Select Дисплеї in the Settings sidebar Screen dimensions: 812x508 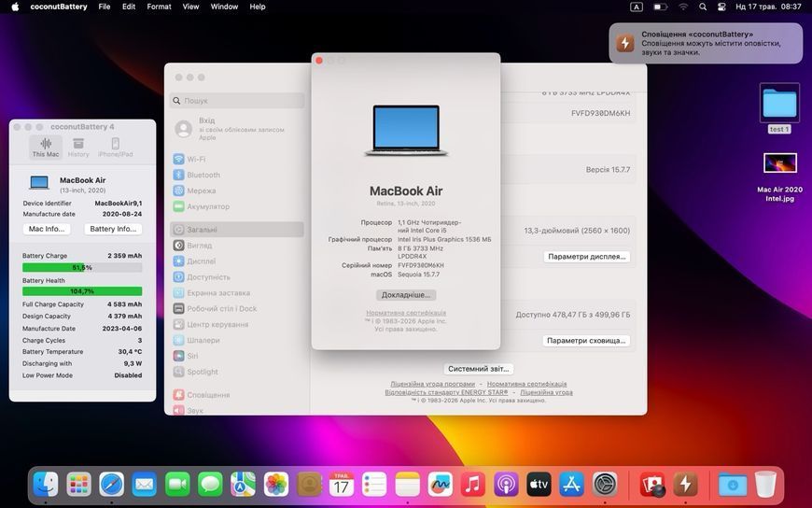[237, 261]
